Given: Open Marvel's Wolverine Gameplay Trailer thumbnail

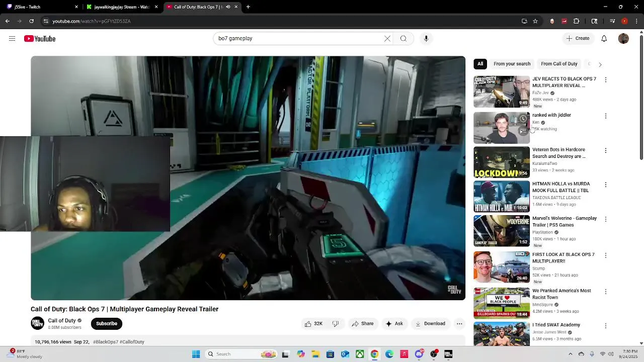Looking at the screenshot, I should point(502,231).
